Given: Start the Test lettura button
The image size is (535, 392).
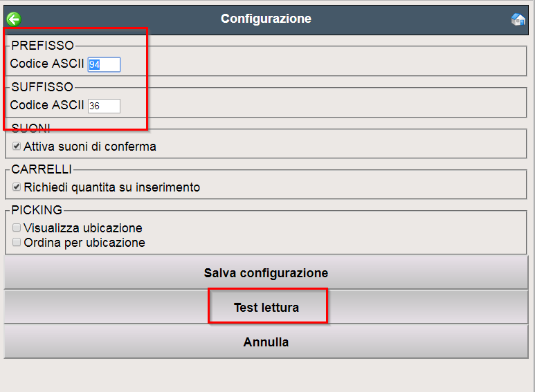Looking at the screenshot, I should (x=266, y=308).
